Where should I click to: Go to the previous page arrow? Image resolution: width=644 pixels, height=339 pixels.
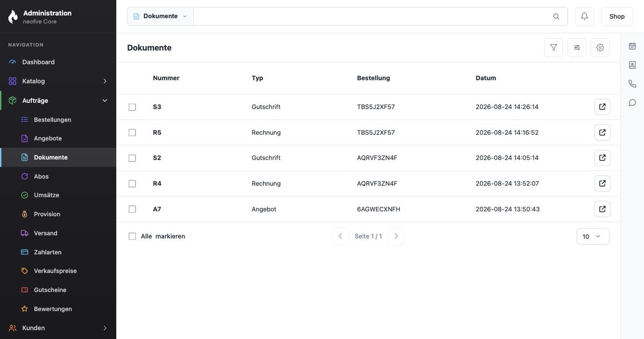coord(340,236)
